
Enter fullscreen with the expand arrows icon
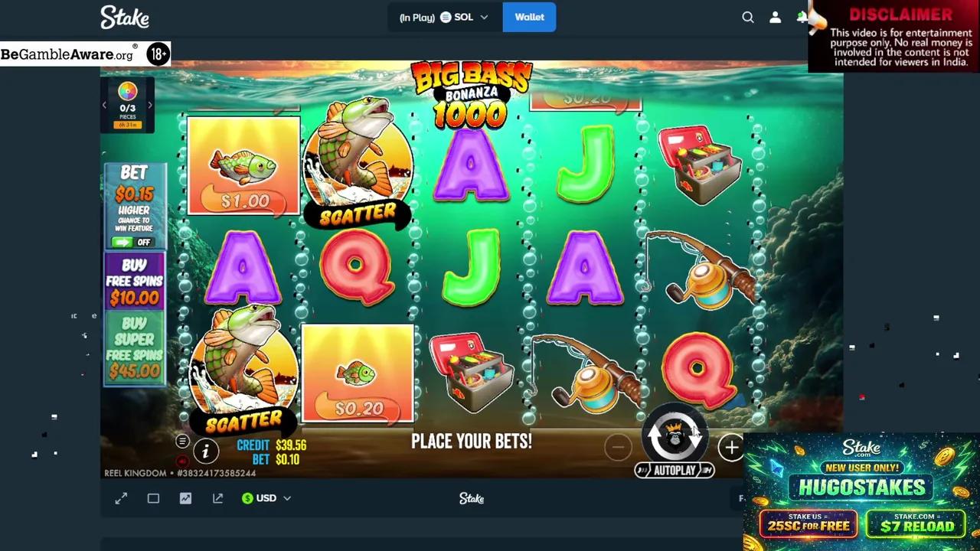121,498
